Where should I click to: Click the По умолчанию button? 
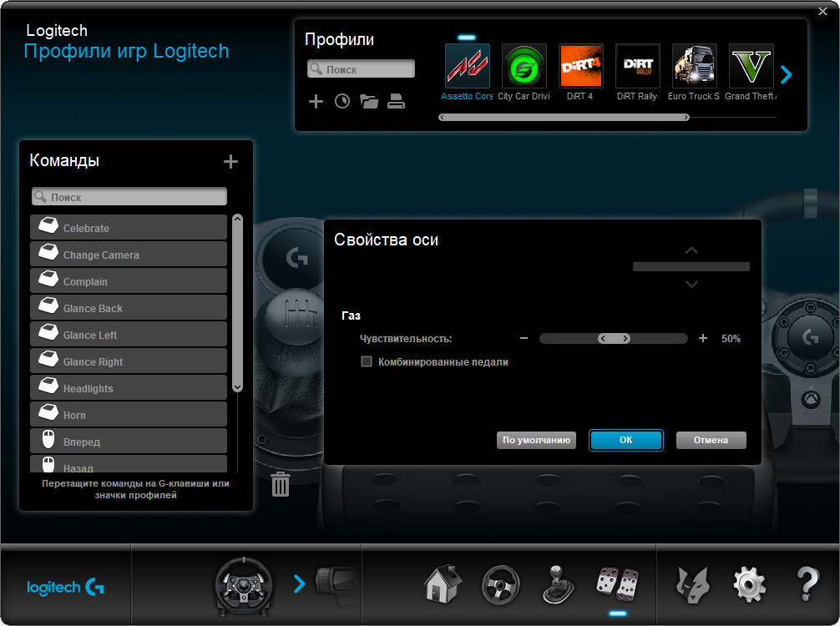[x=536, y=440]
